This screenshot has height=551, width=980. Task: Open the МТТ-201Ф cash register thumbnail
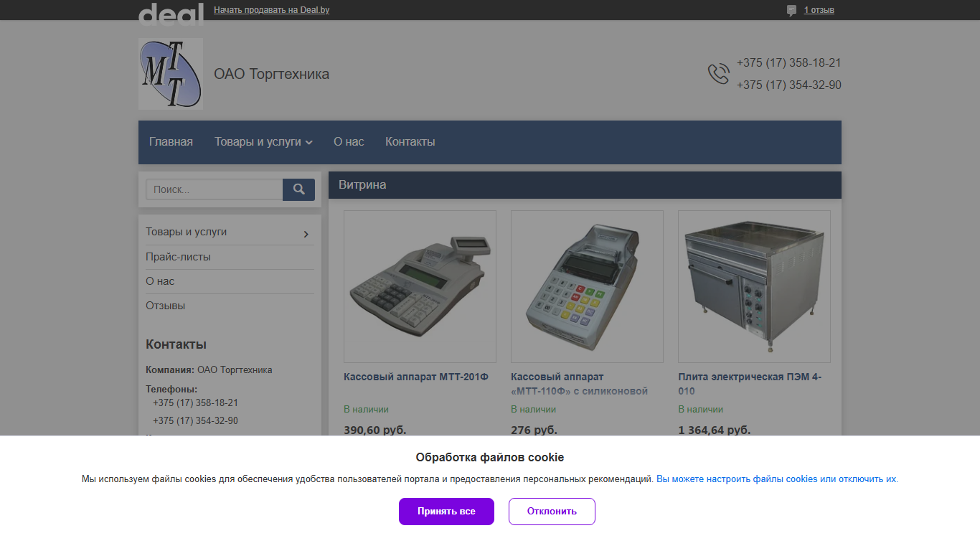click(420, 286)
